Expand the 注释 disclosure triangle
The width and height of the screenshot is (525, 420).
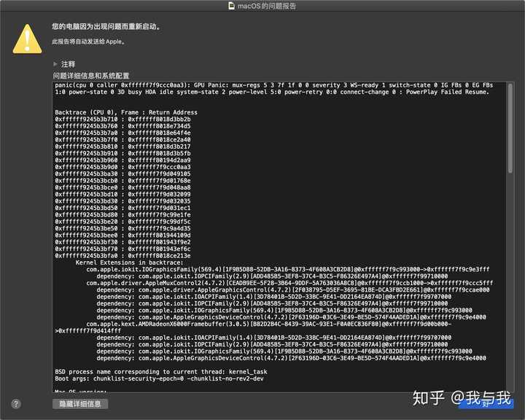pos(55,63)
